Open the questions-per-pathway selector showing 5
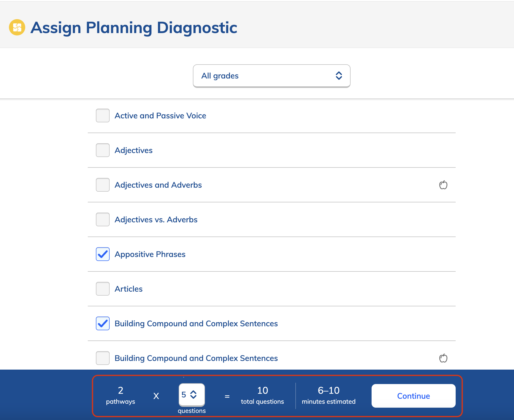514x420 pixels. pos(192,395)
